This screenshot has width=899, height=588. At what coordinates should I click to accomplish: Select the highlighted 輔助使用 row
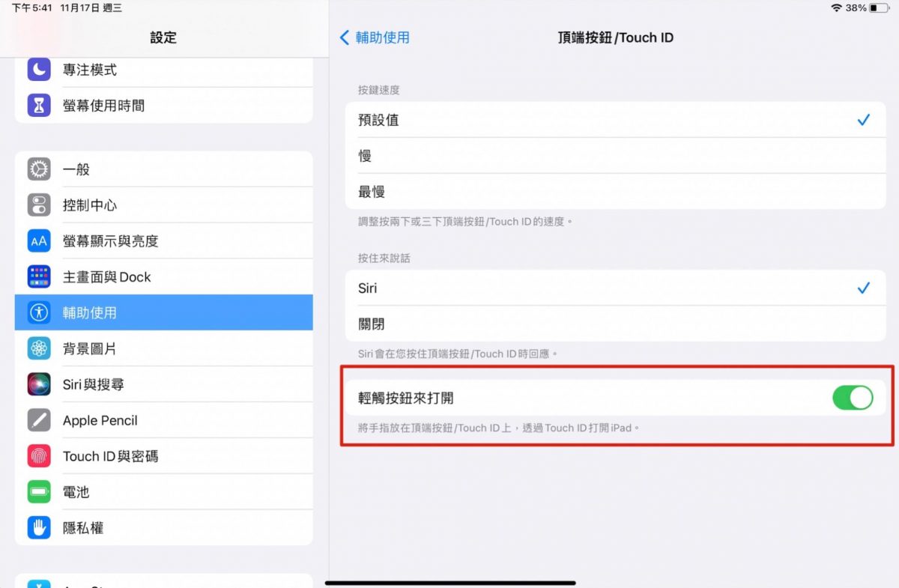pyautogui.click(x=163, y=312)
